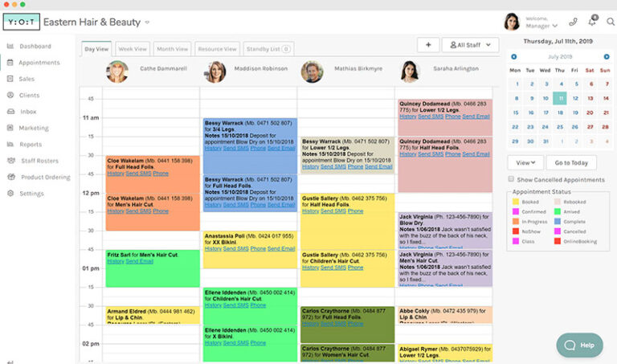Open Jack Virginia Blow Dry appointment
Viewport: 617px width, 364px height.
click(x=445, y=231)
